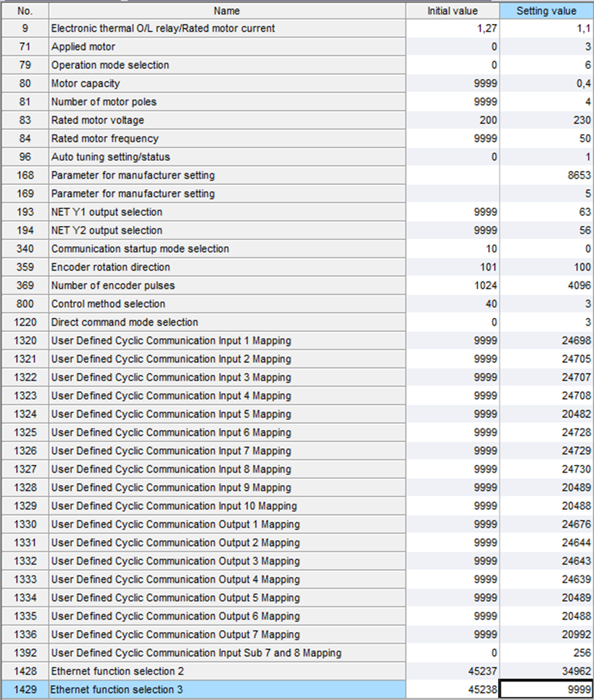
Task: Click Communication startup mode selection name
Action: 227,248
